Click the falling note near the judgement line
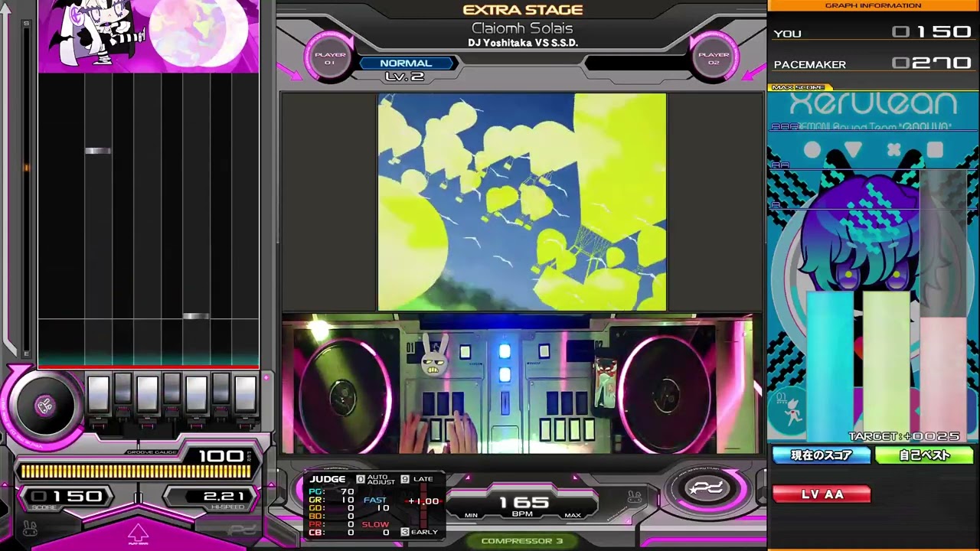980x551 pixels. [196, 316]
